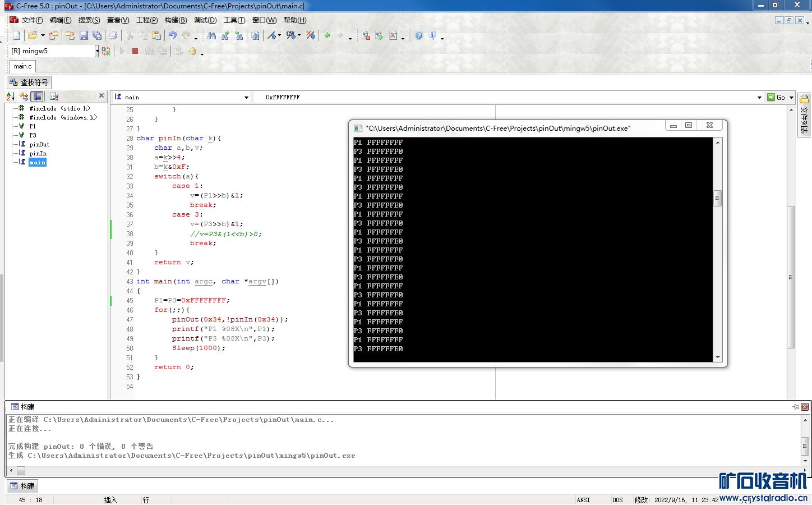812x505 pixels.
Task: Toggle the highlighted symbol list view button
Action: [37, 97]
